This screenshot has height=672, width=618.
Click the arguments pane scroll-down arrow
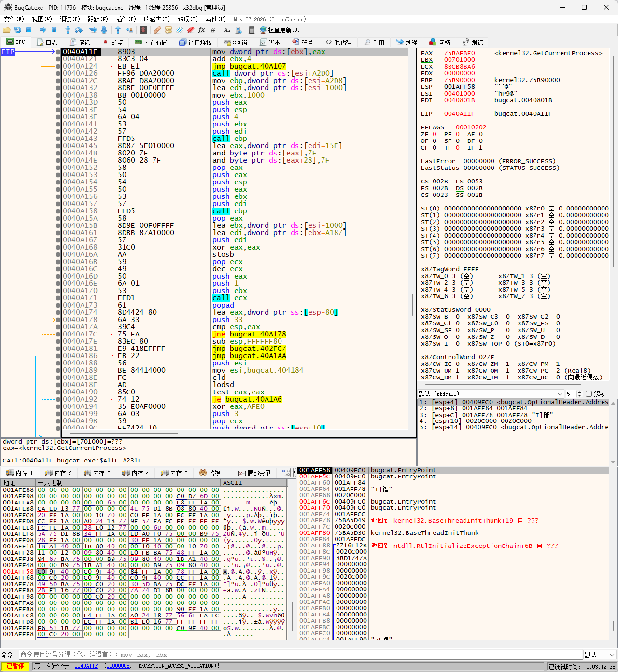click(x=613, y=462)
